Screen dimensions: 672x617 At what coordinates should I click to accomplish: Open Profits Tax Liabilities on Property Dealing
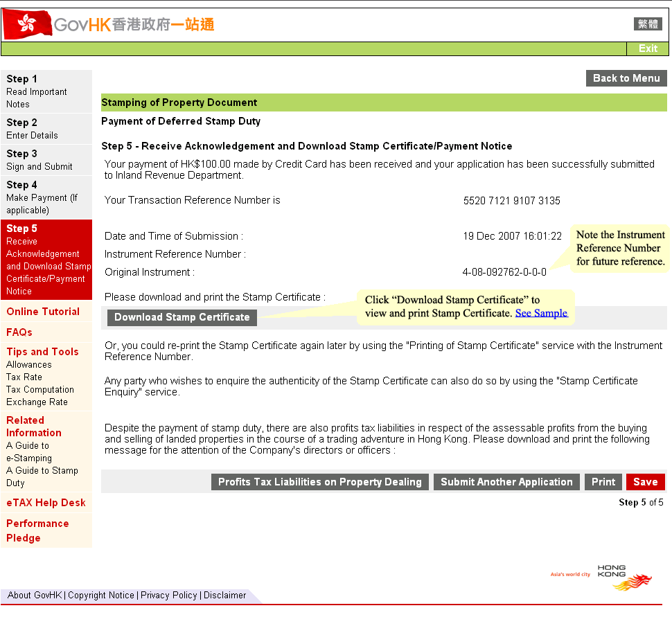tap(320, 482)
